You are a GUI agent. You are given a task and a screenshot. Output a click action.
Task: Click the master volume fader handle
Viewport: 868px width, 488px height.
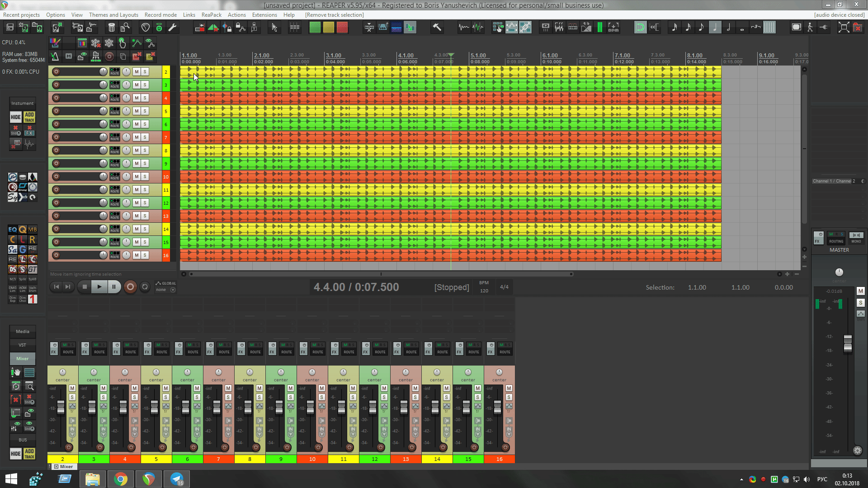click(848, 343)
